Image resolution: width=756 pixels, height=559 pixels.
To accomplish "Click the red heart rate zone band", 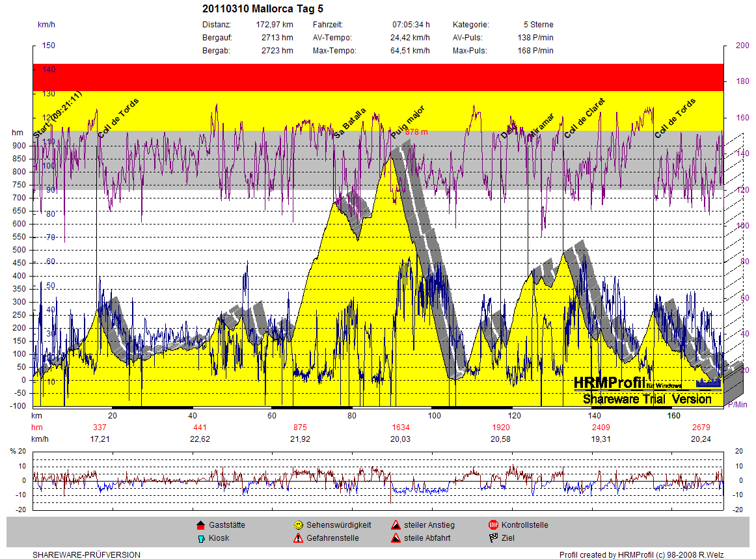I will (x=377, y=77).
